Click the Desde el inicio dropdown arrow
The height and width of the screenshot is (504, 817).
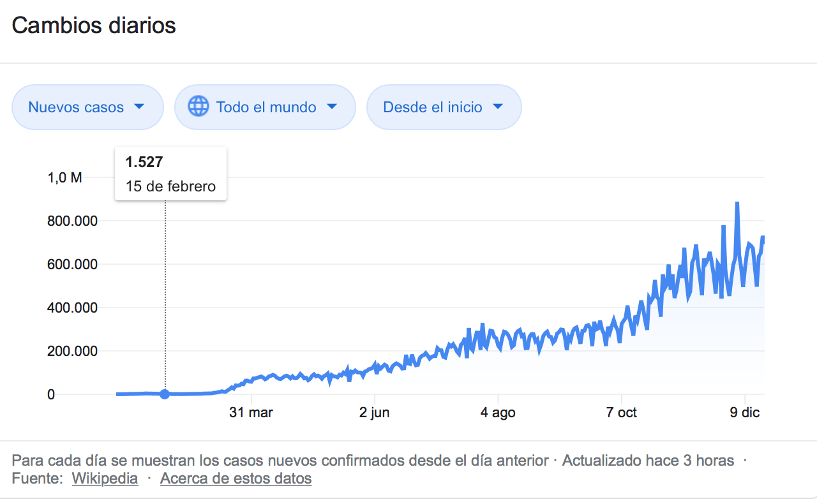coord(498,107)
